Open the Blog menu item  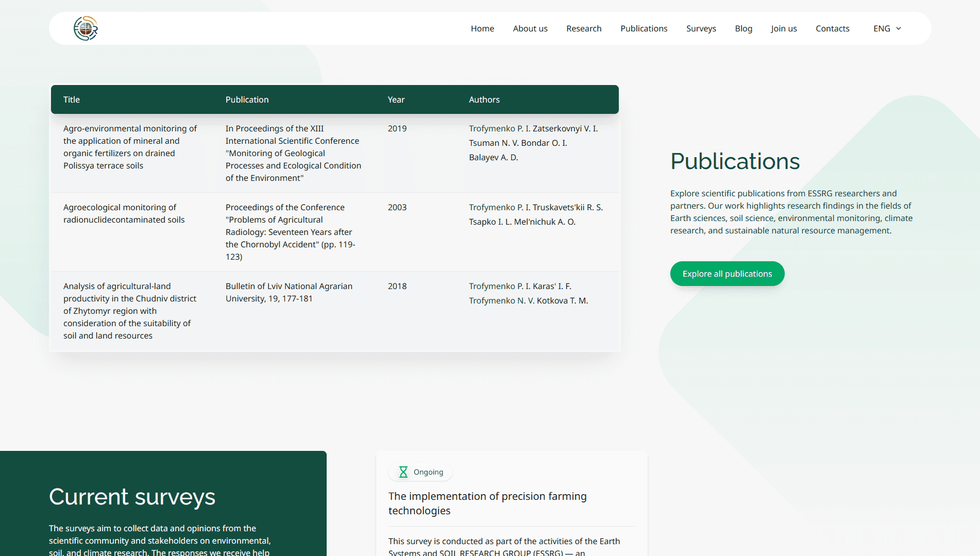click(744, 28)
